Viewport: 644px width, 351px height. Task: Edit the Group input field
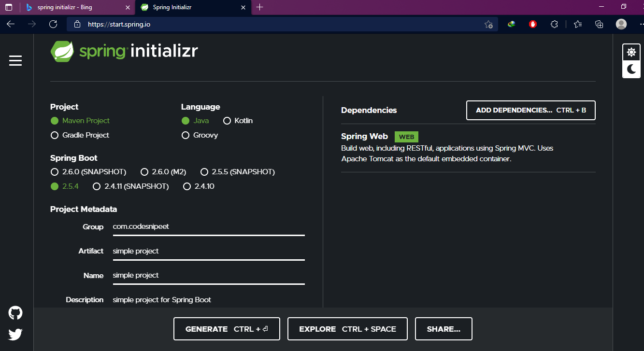(209, 227)
